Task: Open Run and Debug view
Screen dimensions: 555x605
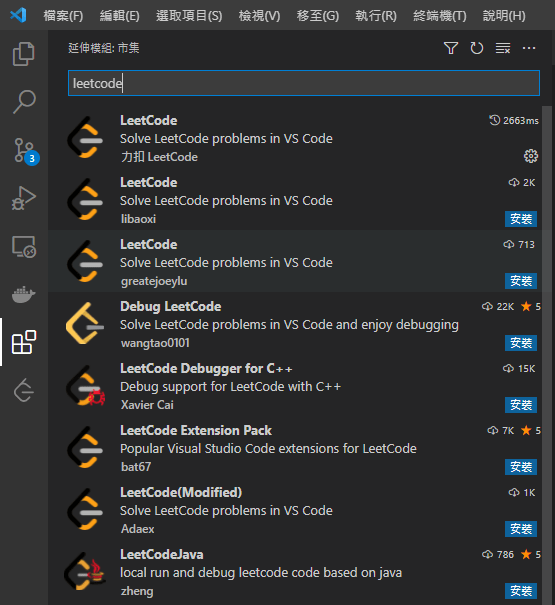Action: click(24, 198)
